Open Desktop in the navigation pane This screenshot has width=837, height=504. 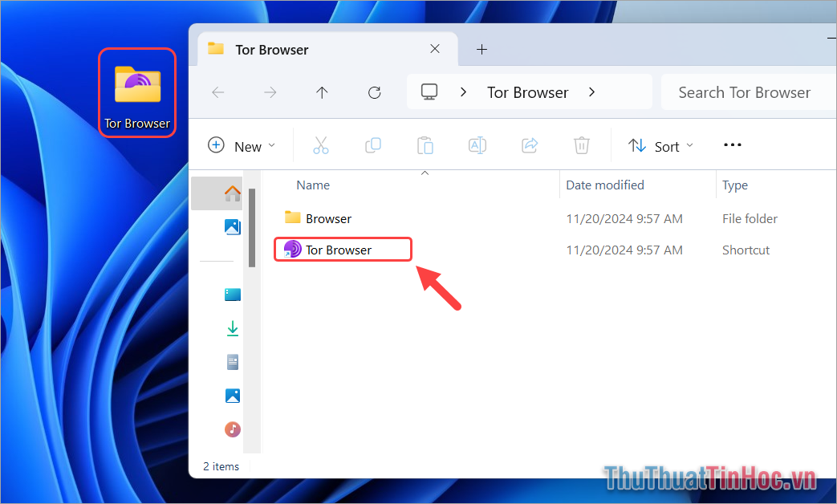233,295
